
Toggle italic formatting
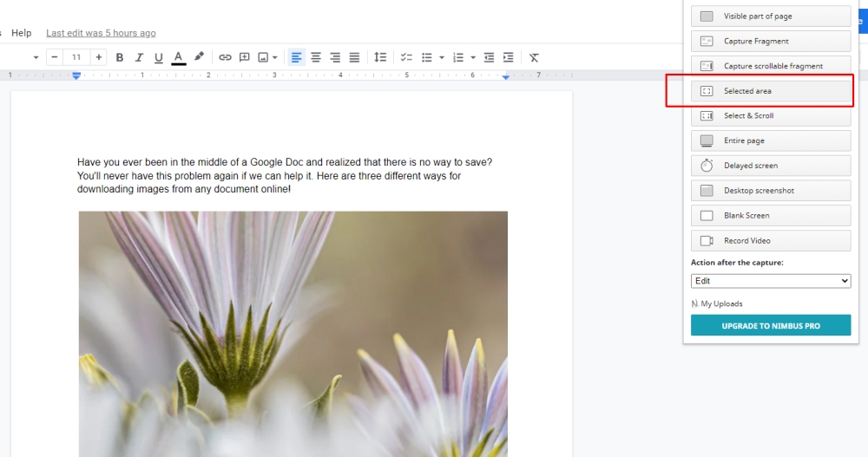coord(139,57)
